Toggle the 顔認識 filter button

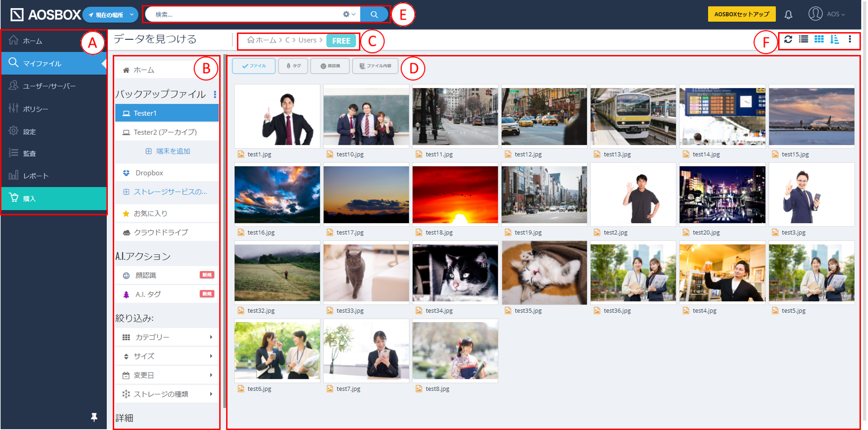coord(330,66)
